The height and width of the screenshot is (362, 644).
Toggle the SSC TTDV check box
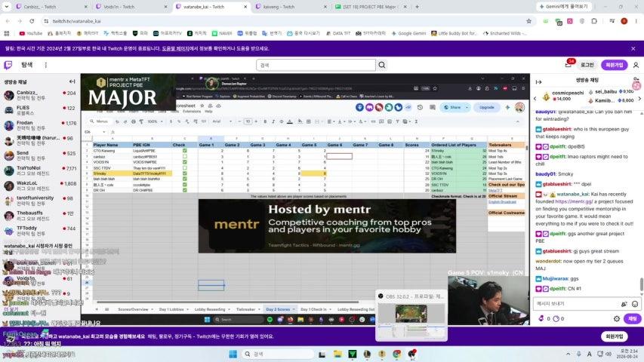185,168
